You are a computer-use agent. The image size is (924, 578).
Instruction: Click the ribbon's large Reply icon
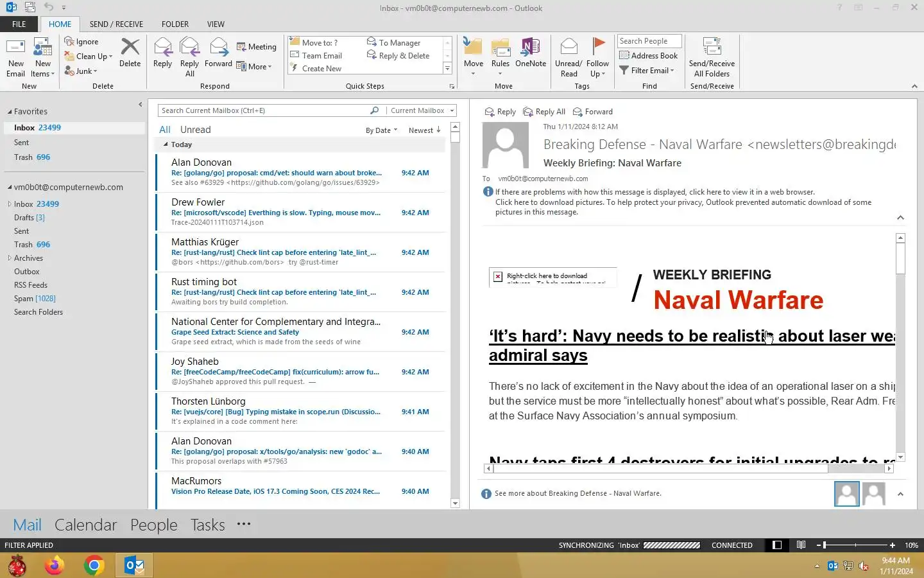162,53
